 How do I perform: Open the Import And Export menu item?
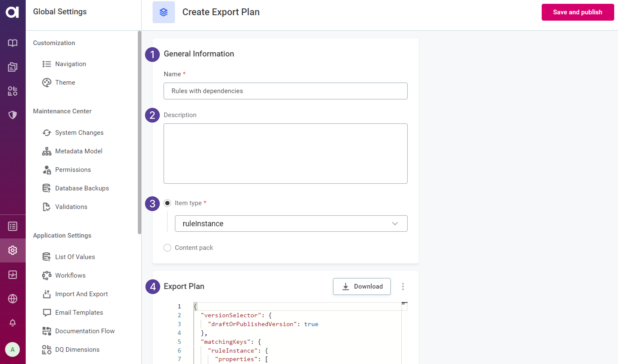[82, 294]
